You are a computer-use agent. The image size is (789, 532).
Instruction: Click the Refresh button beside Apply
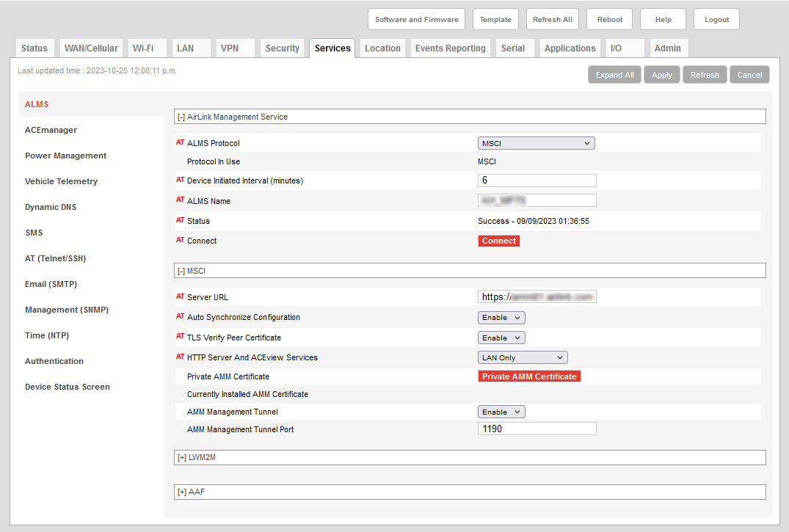(x=705, y=75)
